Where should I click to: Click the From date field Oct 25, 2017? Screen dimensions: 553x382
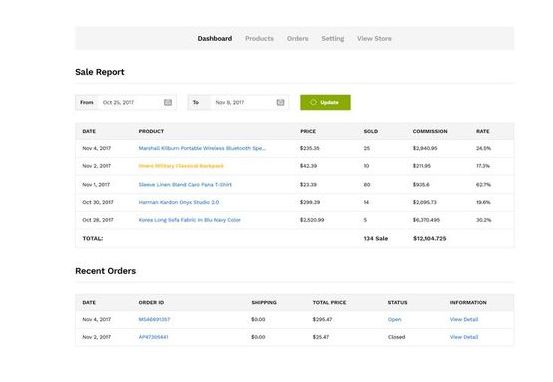click(126, 102)
